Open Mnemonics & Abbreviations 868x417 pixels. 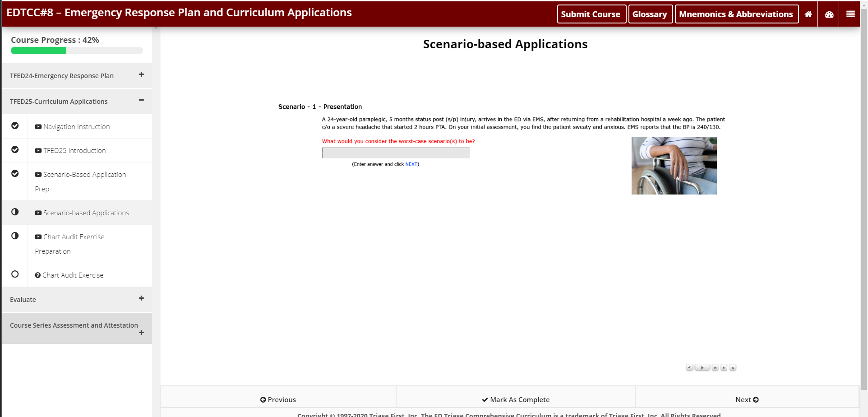pyautogui.click(x=736, y=14)
